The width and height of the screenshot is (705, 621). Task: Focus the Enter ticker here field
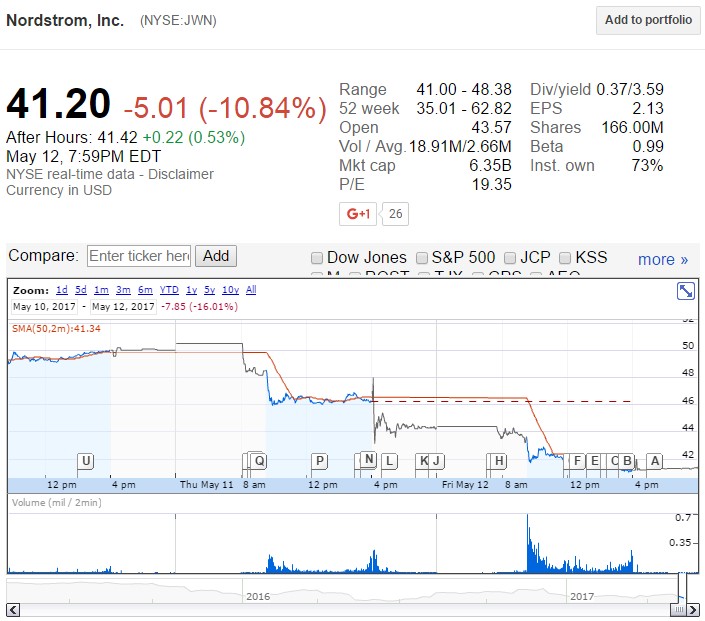139,256
